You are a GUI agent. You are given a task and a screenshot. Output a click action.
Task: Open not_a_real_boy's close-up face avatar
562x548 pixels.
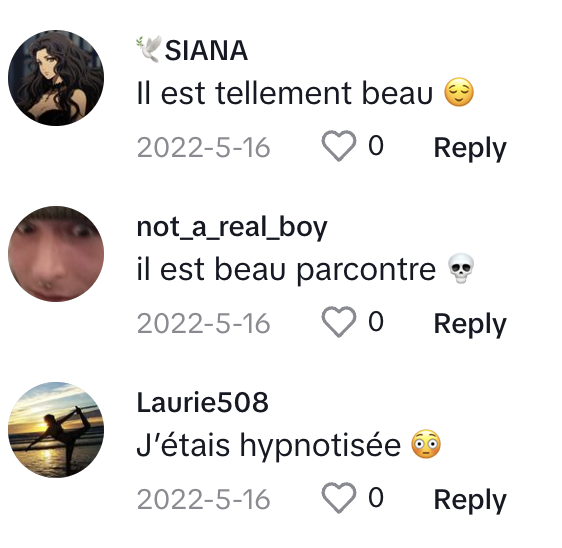(x=56, y=254)
